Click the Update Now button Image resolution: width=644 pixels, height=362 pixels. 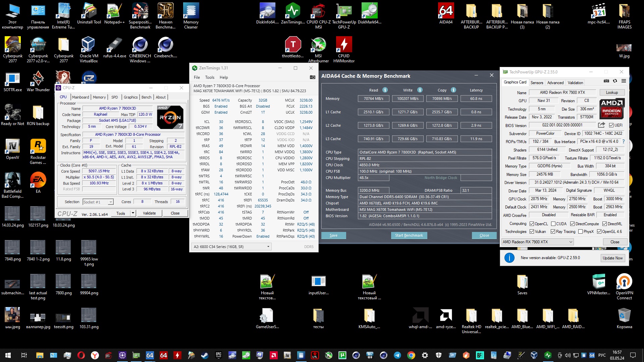[x=612, y=258]
